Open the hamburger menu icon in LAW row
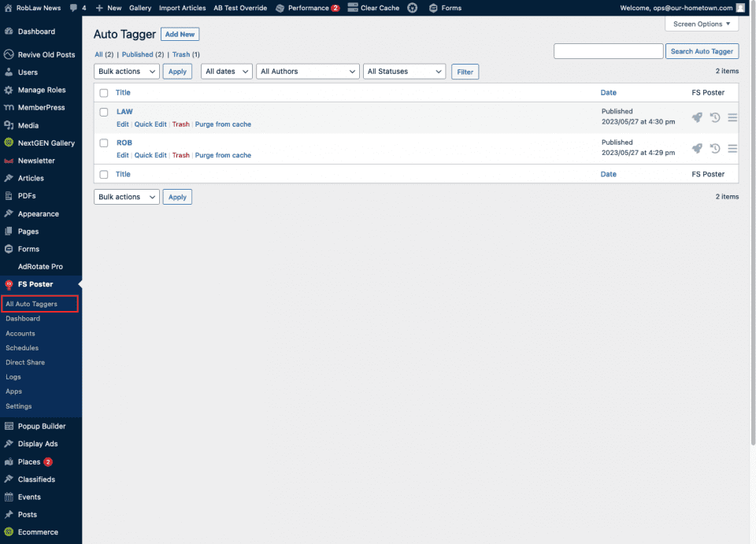This screenshot has height=544, width=756. point(732,117)
